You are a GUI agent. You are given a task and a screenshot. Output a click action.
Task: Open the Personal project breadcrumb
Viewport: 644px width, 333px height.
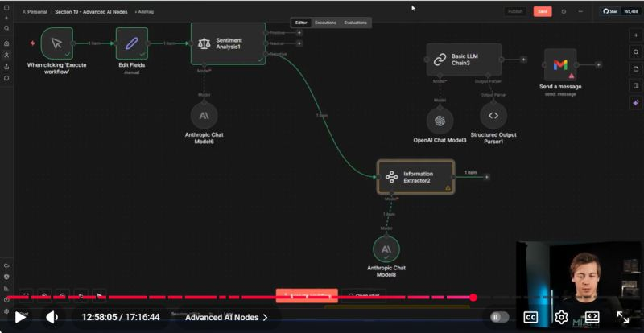[35, 12]
